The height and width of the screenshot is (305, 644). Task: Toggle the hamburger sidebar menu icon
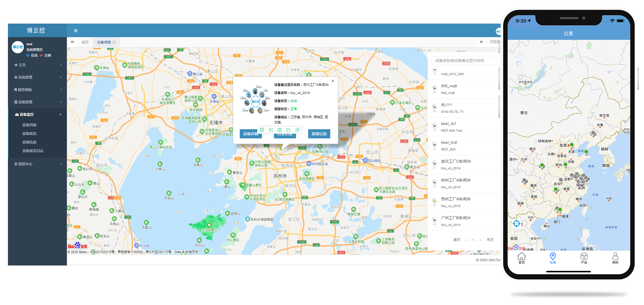tap(76, 31)
